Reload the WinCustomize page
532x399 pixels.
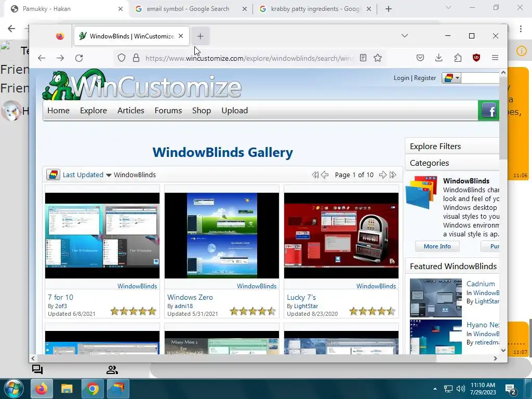coord(79,58)
